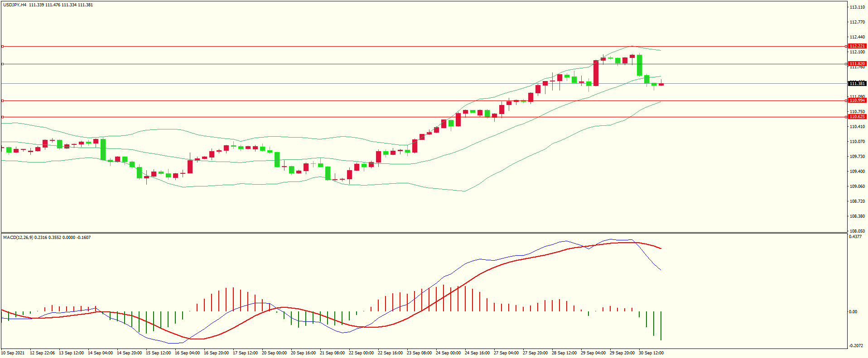Click the 29 Sep 20:00 time label
The image size is (868, 358).
622,353
